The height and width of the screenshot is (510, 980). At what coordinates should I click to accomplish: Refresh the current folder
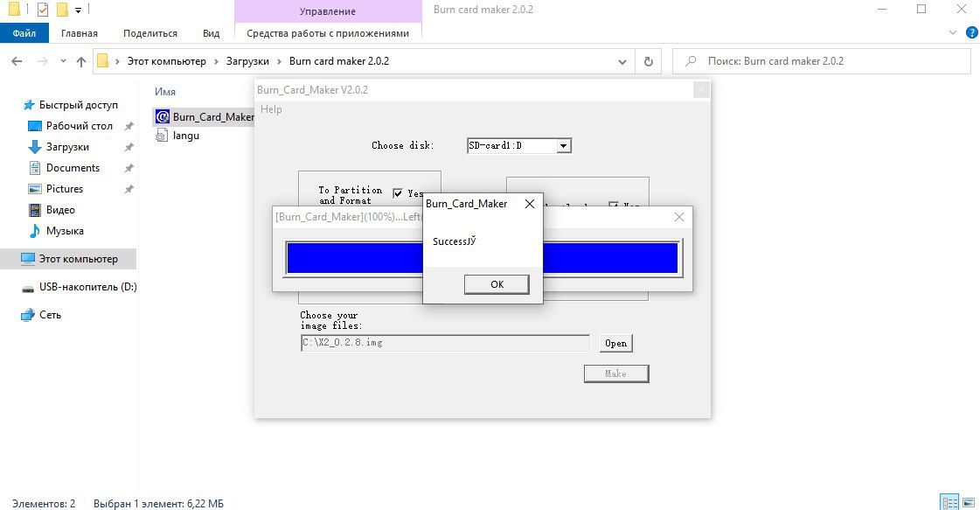649,61
